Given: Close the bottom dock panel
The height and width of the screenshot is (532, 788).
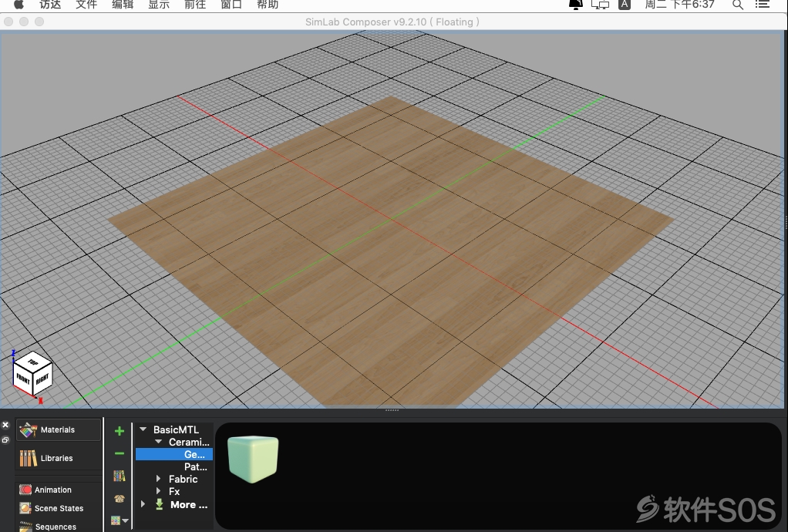Looking at the screenshot, I should (5, 425).
